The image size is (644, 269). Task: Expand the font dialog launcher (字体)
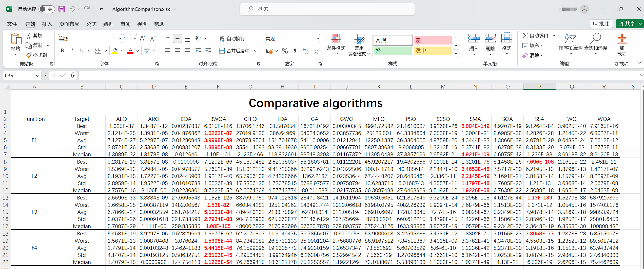[x=157, y=64]
